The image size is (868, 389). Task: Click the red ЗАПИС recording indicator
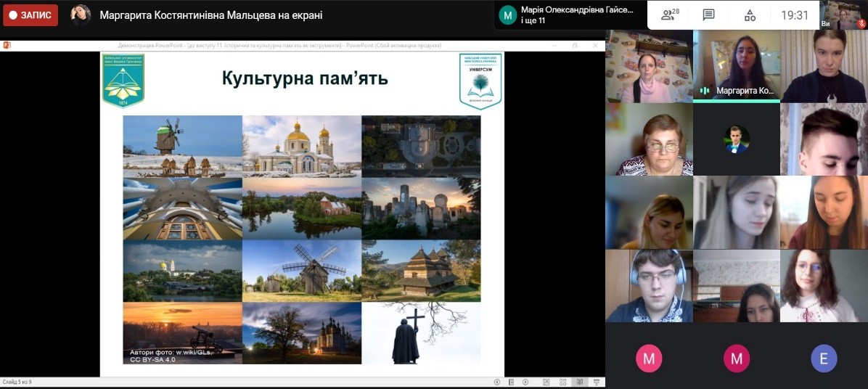tap(30, 15)
